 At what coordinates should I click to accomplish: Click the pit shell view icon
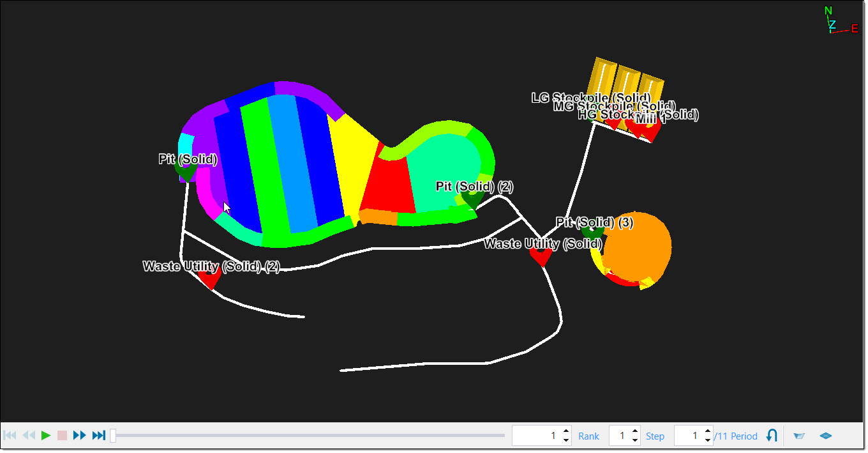click(x=799, y=436)
